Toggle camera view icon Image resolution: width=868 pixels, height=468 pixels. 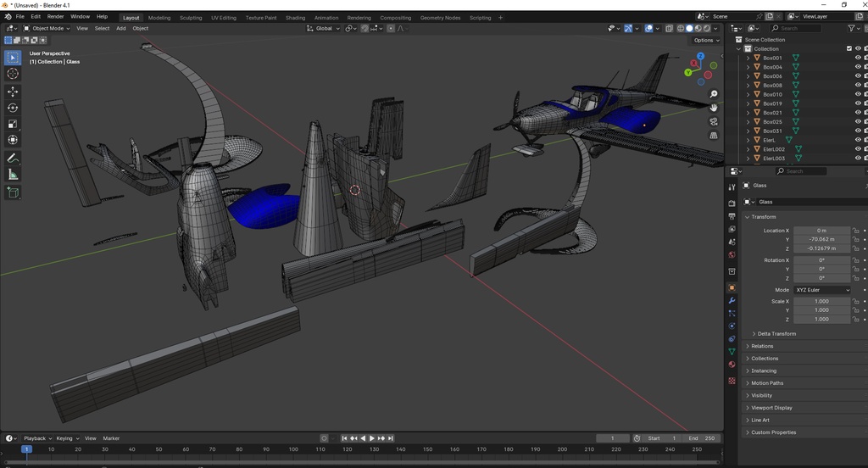[714, 121]
